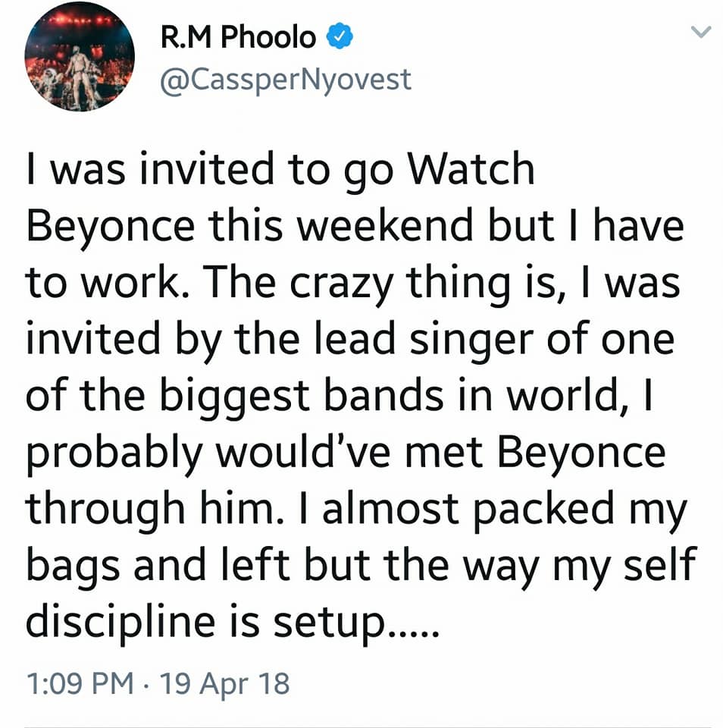Image resolution: width=723 pixels, height=728 pixels.
Task: Click the words 'biggest bands'
Action: pos(302,397)
